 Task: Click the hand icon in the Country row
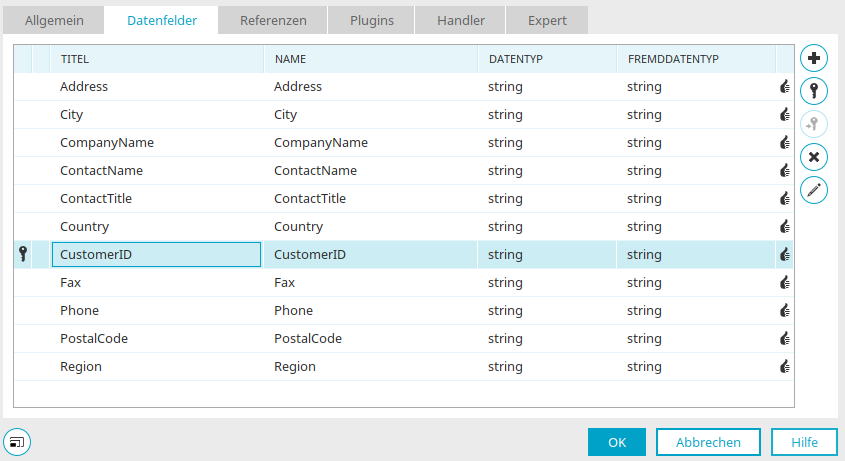point(785,226)
